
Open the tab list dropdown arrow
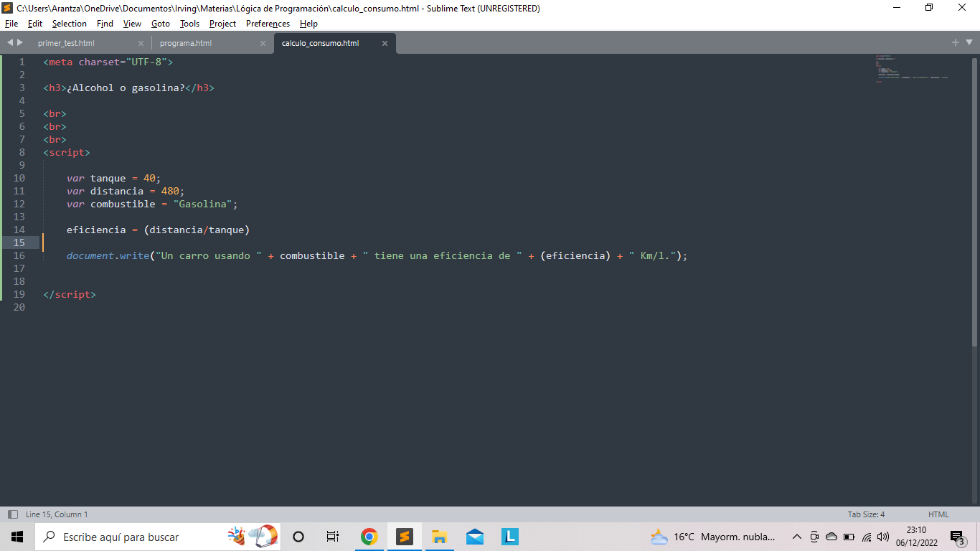(969, 43)
